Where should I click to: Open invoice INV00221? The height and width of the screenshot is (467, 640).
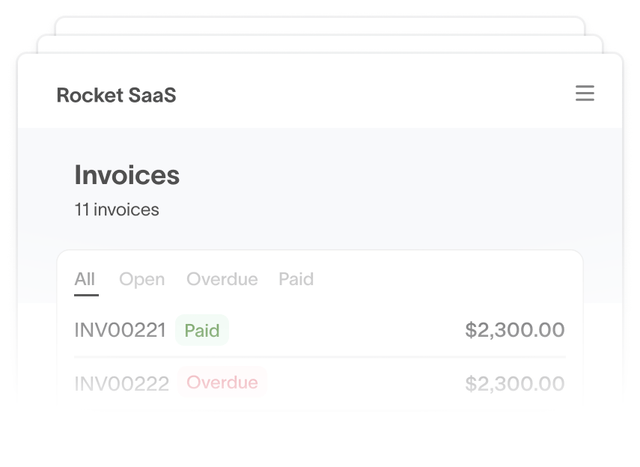tap(120, 330)
